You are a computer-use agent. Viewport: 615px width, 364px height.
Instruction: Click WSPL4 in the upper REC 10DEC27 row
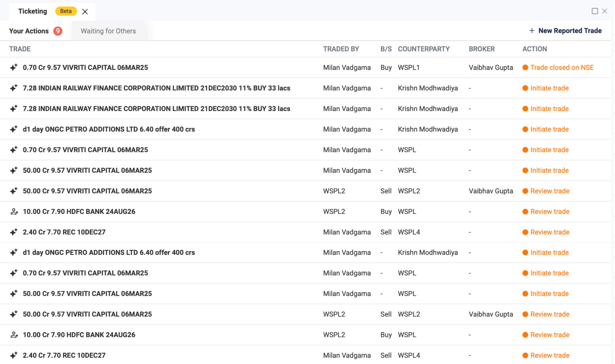click(409, 232)
